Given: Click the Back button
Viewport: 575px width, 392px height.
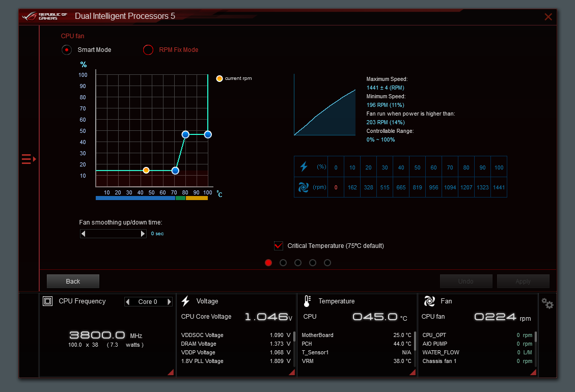Looking at the screenshot, I should tap(73, 281).
